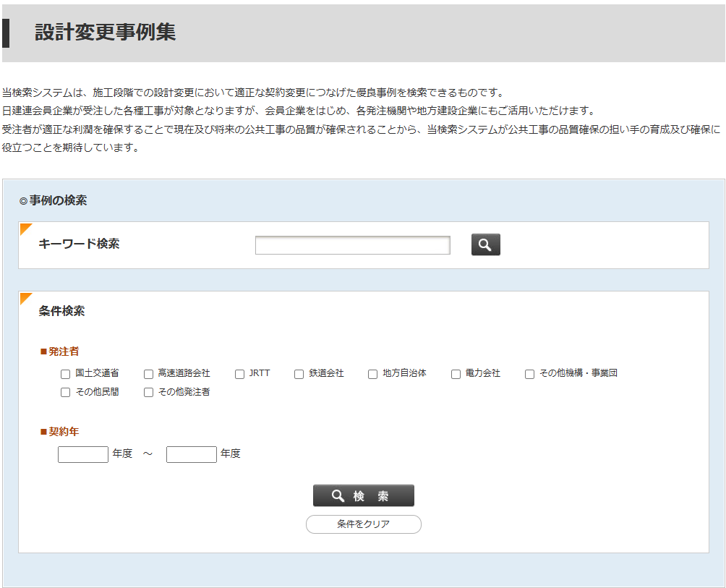Toggle the 地方自治体 checkbox

click(x=372, y=374)
